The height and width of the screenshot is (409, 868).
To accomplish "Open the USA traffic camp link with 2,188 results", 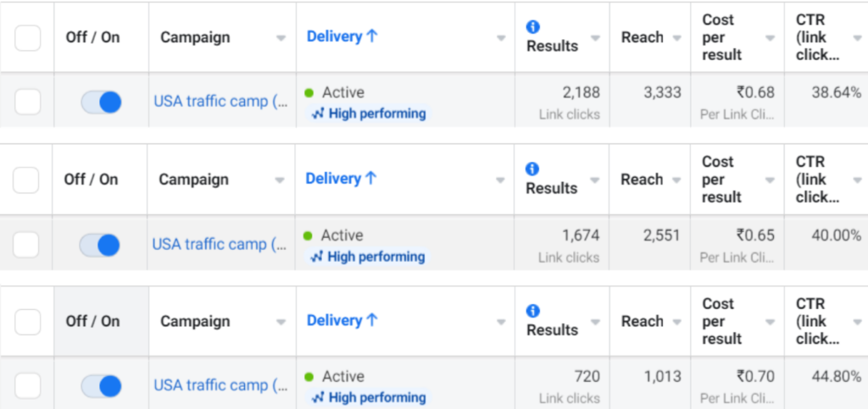I will point(222,101).
